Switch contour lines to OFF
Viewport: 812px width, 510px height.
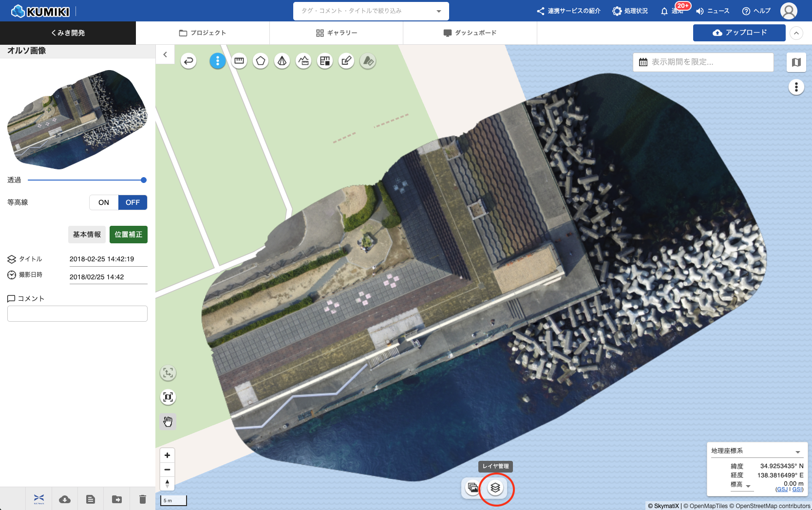pos(132,202)
